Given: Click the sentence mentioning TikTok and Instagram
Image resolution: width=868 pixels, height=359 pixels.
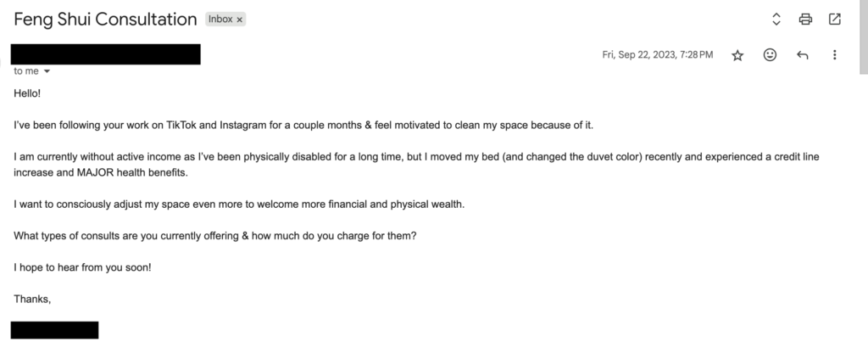Looking at the screenshot, I should (x=303, y=125).
